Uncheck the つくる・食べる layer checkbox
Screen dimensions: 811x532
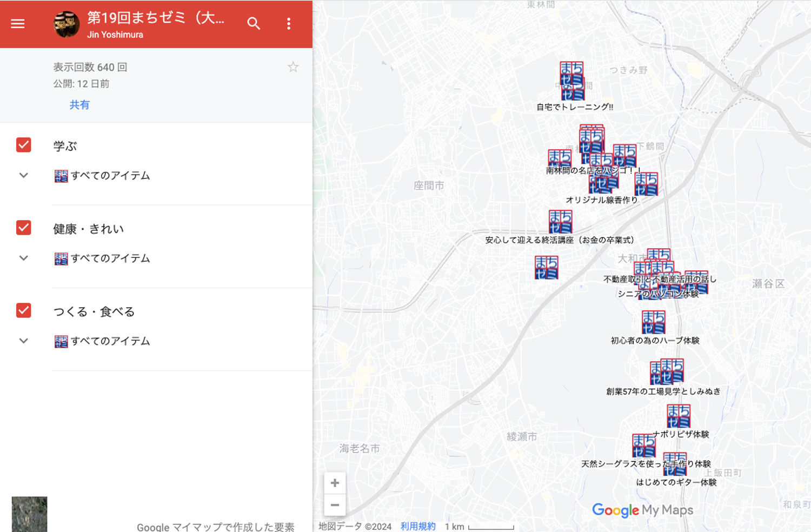(24, 310)
